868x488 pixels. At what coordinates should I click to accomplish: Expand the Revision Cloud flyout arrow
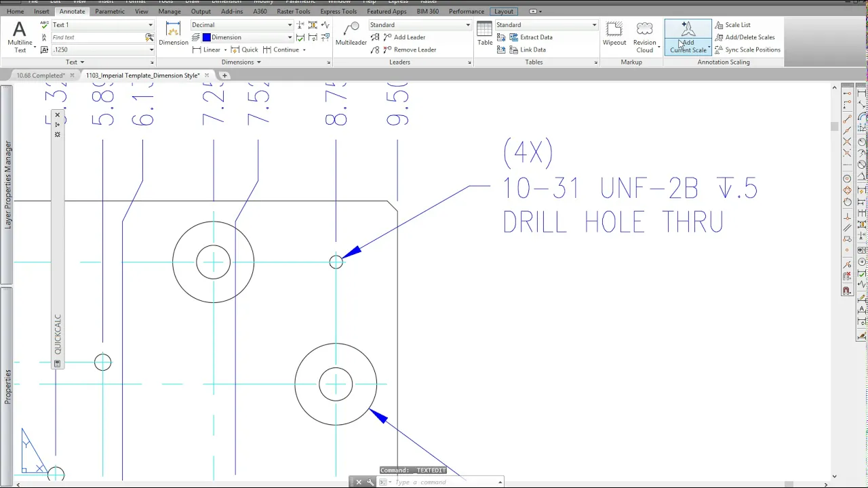(658, 47)
